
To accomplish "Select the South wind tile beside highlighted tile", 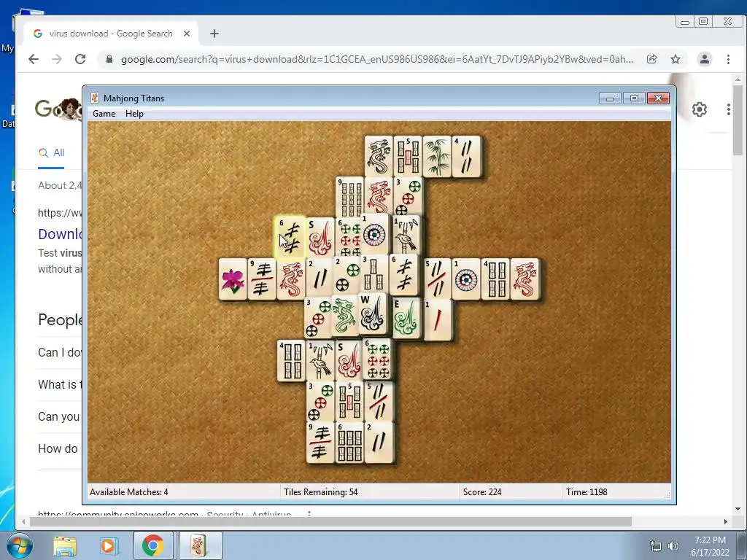I will (320, 237).
